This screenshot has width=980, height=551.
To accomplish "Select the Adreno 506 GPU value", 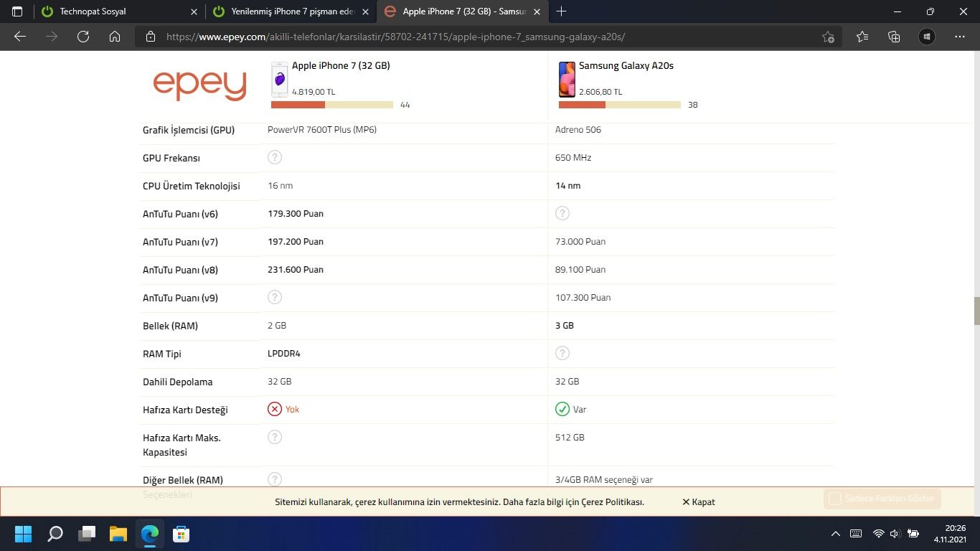I will point(578,130).
